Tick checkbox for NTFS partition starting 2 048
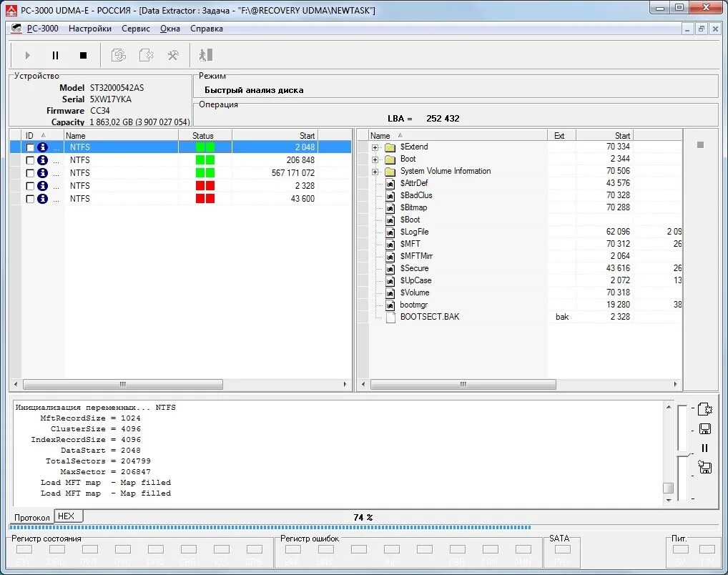The image size is (728, 575). tap(30, 147)
